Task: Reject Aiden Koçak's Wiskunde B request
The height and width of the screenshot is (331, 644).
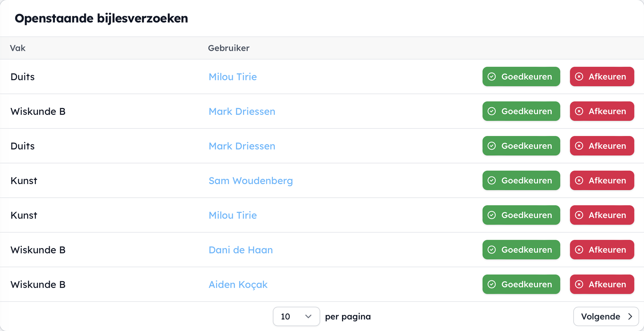Action: point(602,284)
